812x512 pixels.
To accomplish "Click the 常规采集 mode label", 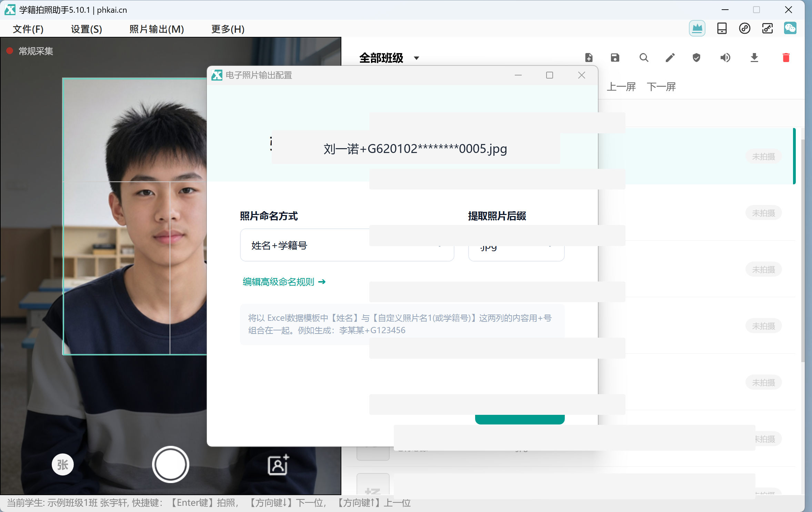I will (x=36, y=51).
